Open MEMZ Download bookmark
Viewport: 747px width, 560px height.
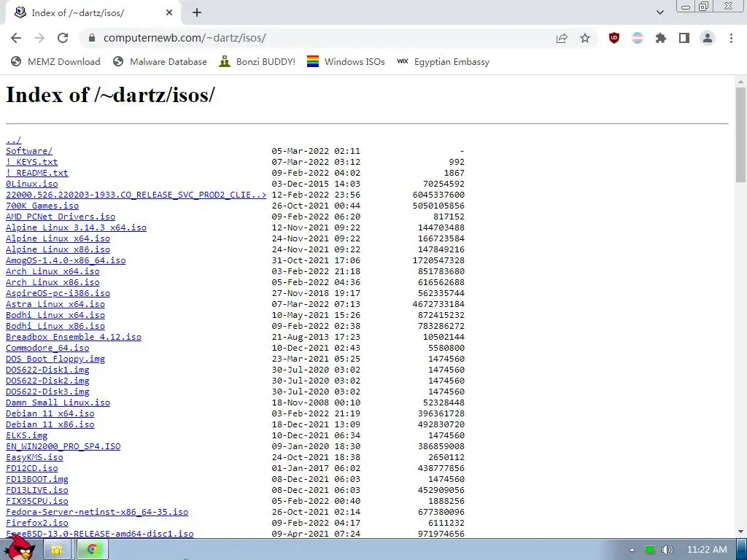[x=55, y=61]
